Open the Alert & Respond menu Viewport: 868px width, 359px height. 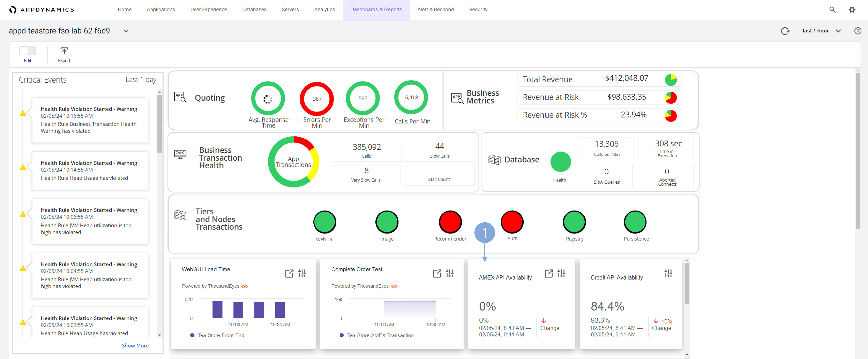tap(435, 10)
